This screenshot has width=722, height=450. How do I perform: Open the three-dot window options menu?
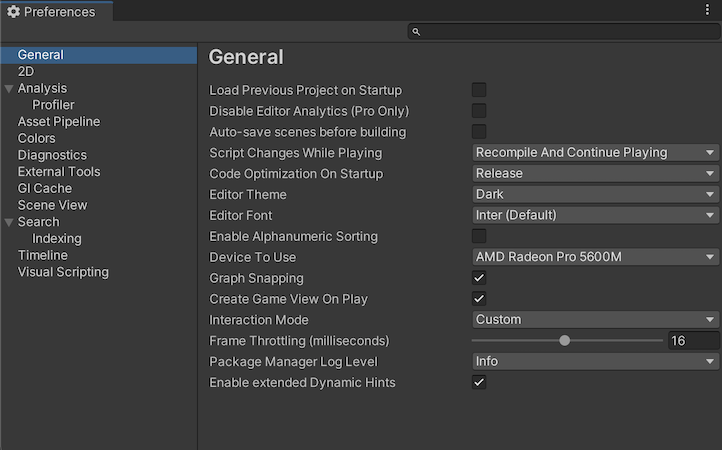point(708,10)
